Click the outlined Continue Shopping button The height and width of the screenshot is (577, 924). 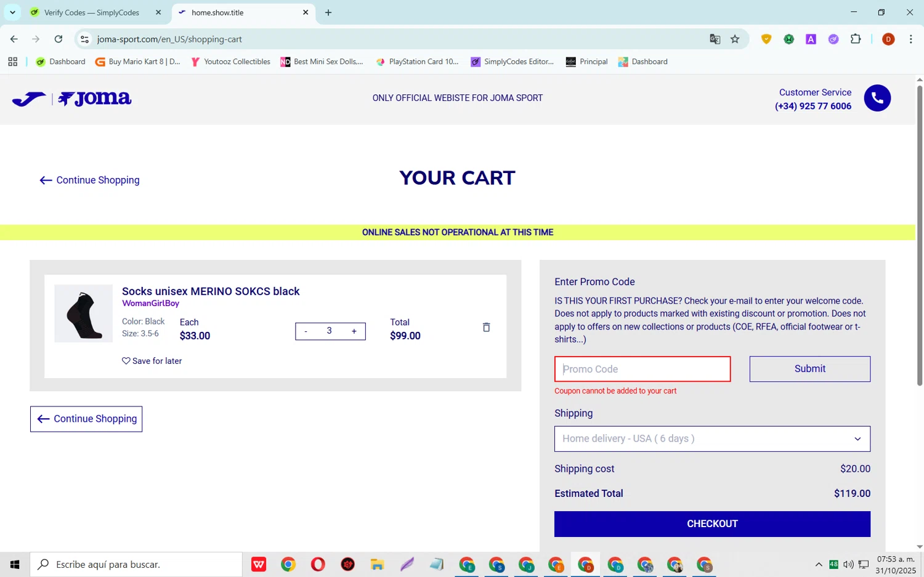86,419
